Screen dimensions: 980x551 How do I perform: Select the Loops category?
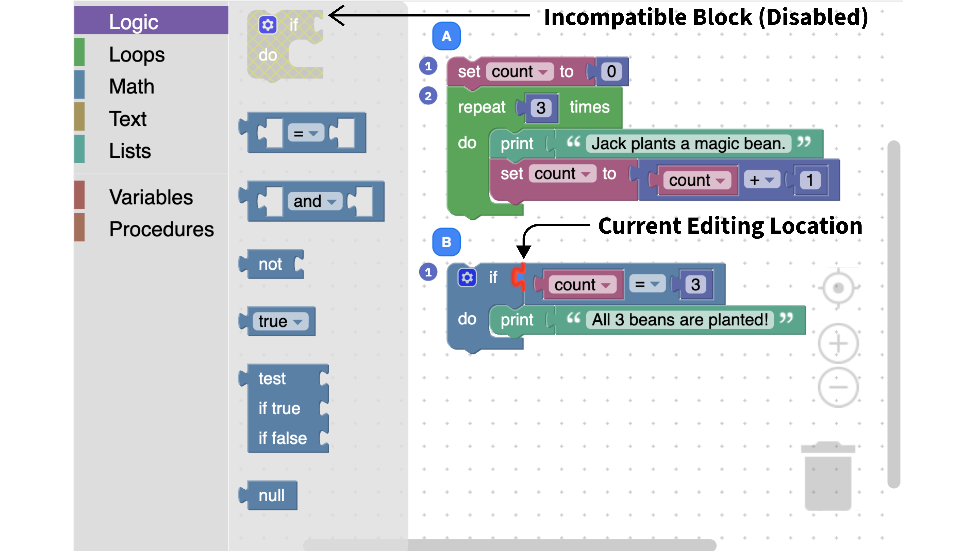(x=137, y=54)
